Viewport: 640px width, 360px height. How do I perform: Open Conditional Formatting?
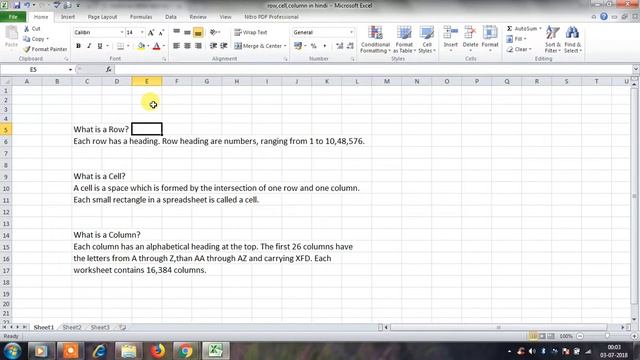[375, 39]
